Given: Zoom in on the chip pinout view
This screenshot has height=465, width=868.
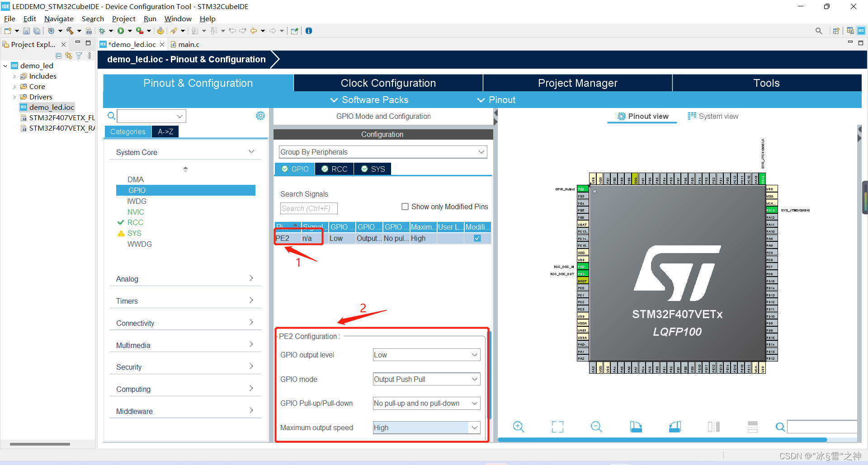Looking at the screenshot, I should (518, 427).
